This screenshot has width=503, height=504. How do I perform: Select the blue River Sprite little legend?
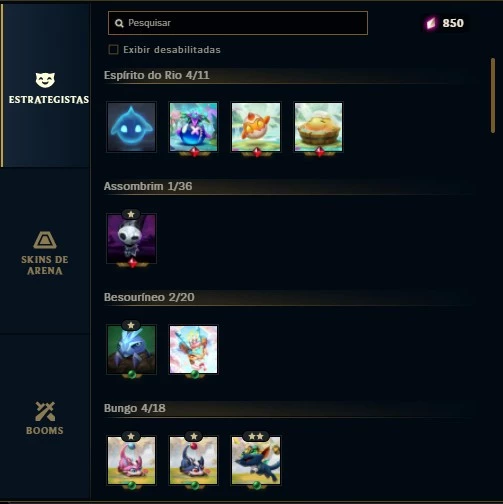131,127
